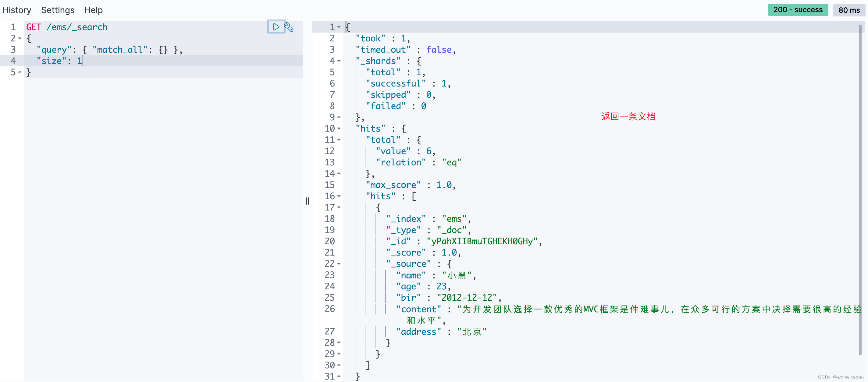Click the pane splitter handle between editors

pos(307,201)
